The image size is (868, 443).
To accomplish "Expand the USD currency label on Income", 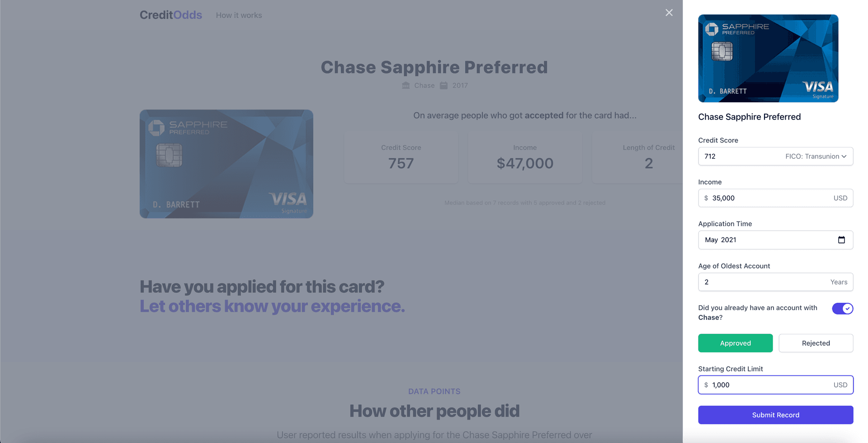I will pos(840,198).
